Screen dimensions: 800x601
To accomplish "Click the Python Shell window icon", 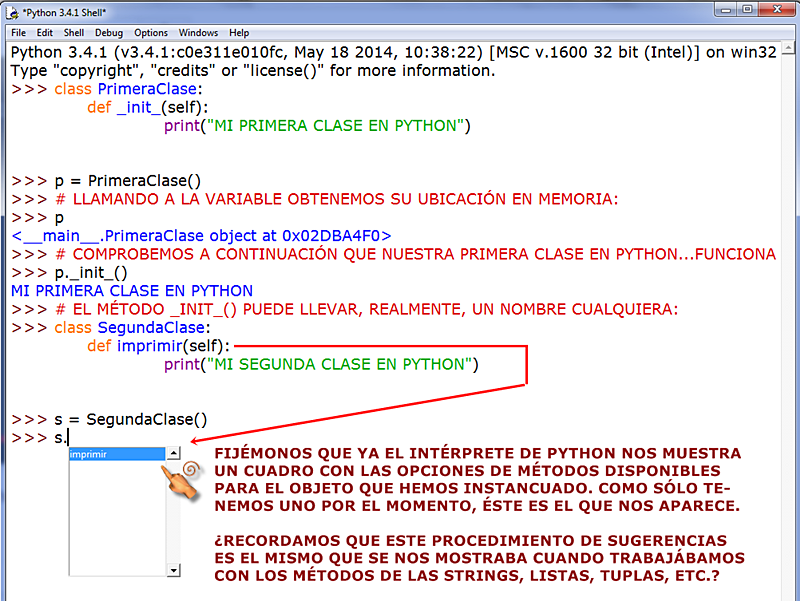I will (11, 12).
